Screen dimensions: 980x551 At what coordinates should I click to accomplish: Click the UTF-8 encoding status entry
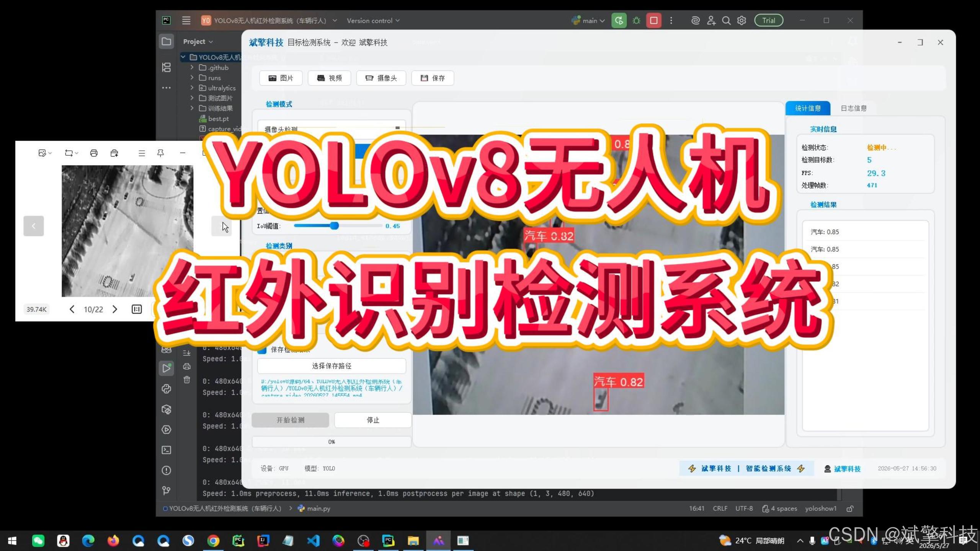pyautogui.click(x=744, y=509)
